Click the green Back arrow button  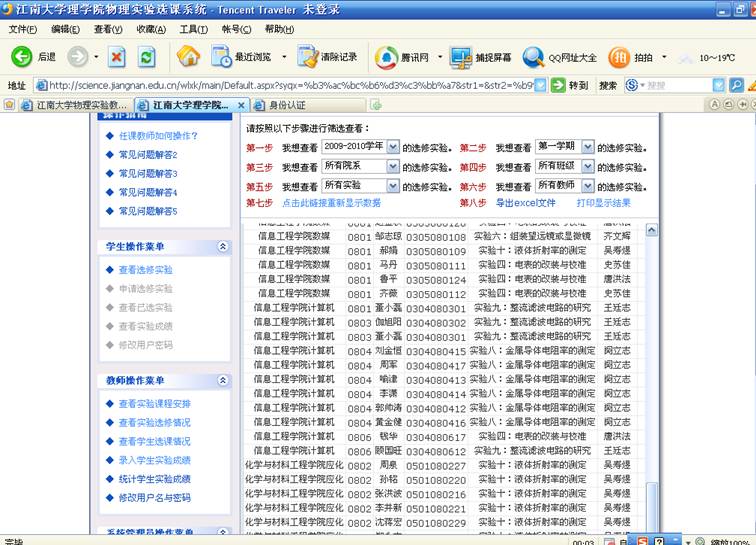pyautogui.click(x=22, y=57)
